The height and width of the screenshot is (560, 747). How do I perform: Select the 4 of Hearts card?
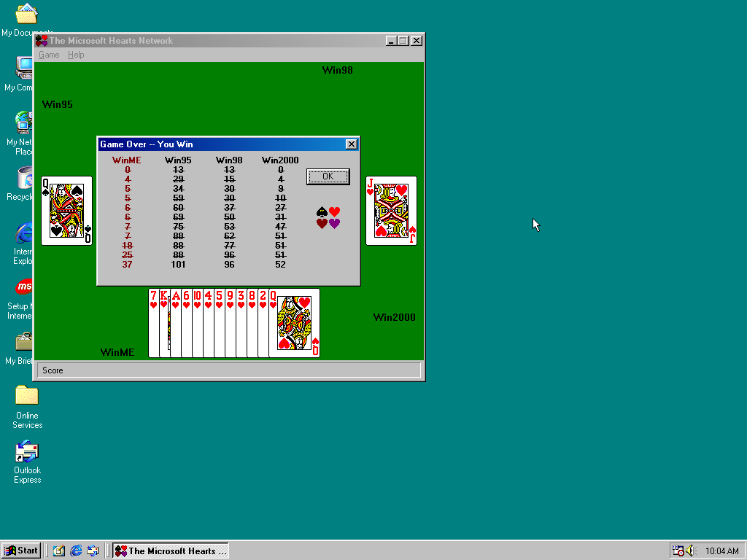point(208,323)
